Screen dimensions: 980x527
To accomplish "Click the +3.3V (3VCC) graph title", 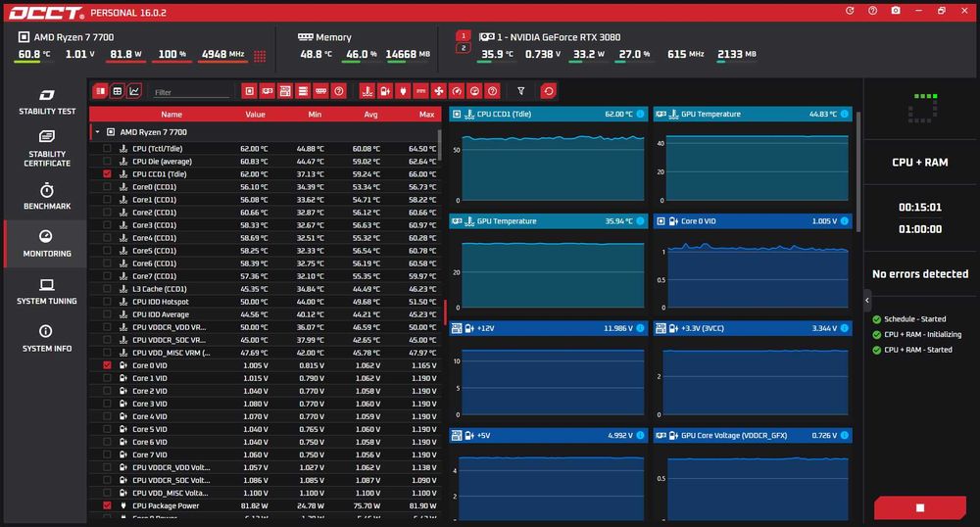I will pos(703,328).
